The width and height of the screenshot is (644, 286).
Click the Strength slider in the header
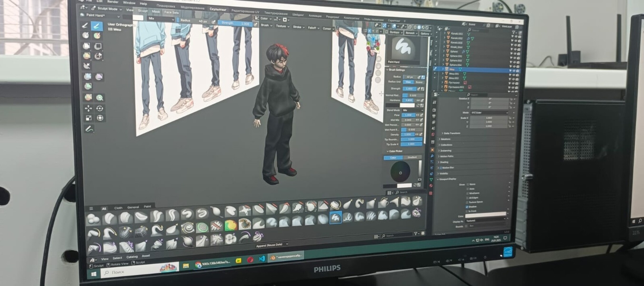point(235,24)
